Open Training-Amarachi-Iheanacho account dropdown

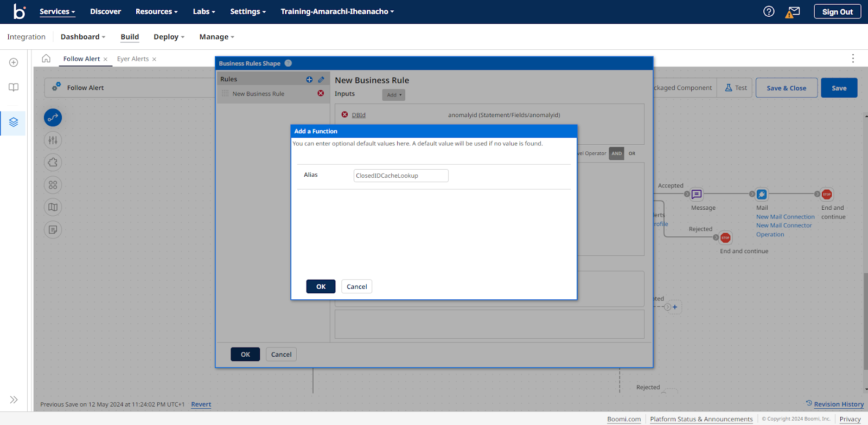[337, 11]
